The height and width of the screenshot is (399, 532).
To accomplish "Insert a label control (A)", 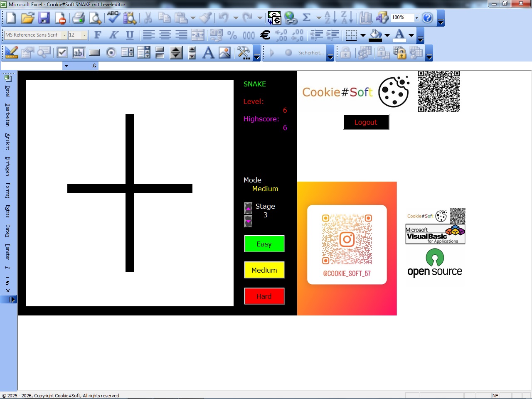I will pyautogui.click(x=208, y=53).
